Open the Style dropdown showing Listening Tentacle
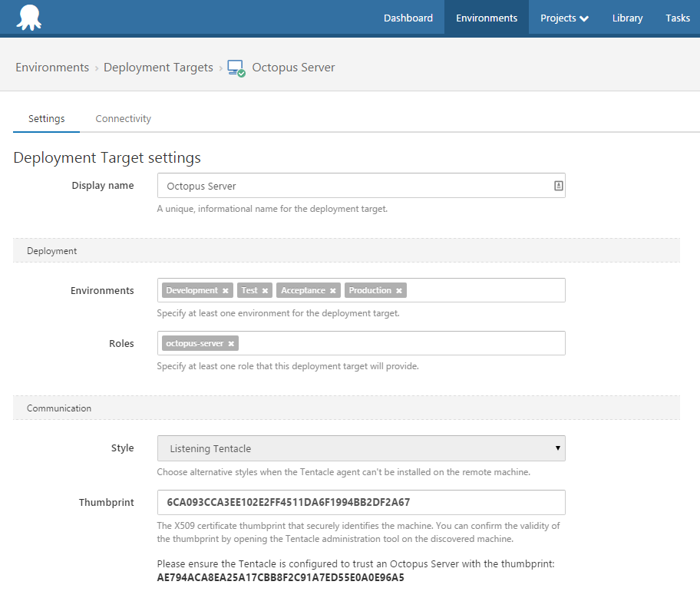The width and height of the screenshot is (700, 598). (362, 448)
